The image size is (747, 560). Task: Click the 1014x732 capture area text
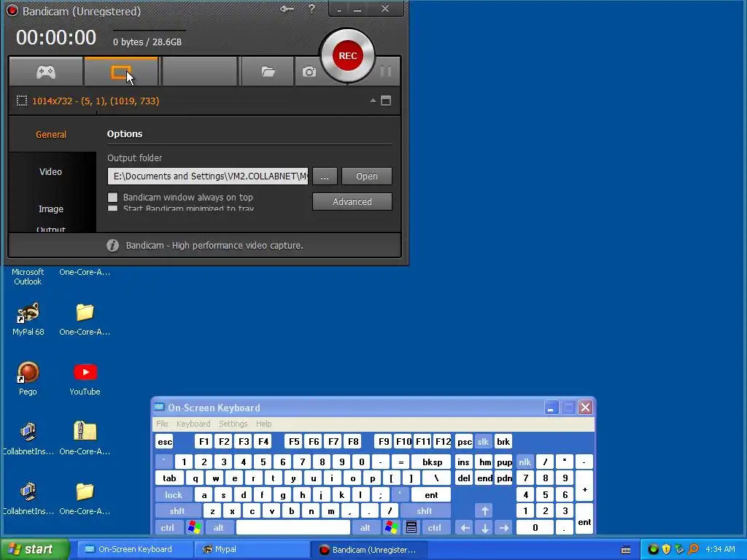point(96,101)
